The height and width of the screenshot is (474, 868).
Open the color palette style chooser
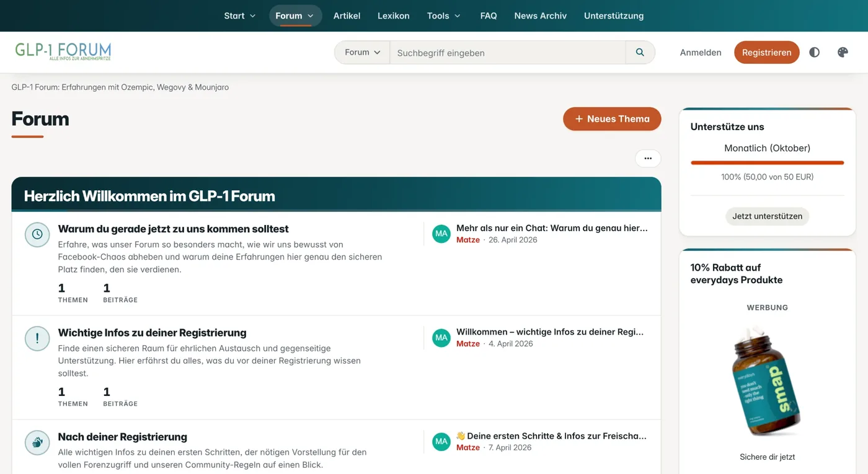pos(843,53)
